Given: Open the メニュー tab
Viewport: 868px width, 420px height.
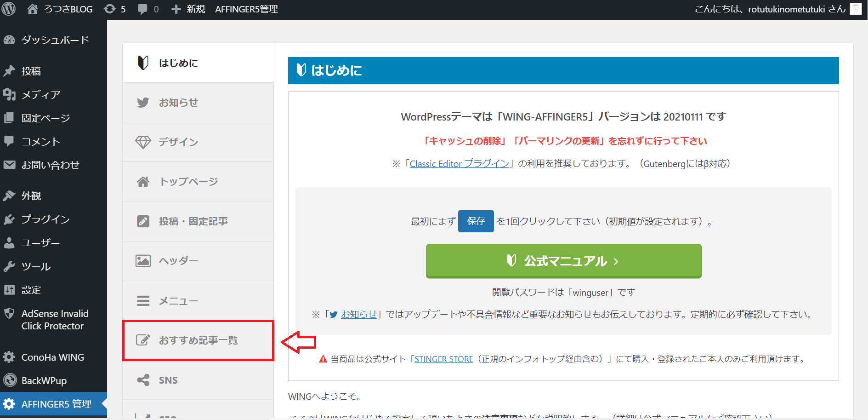Looking at the screenshot, I should (x=198, y=301).
